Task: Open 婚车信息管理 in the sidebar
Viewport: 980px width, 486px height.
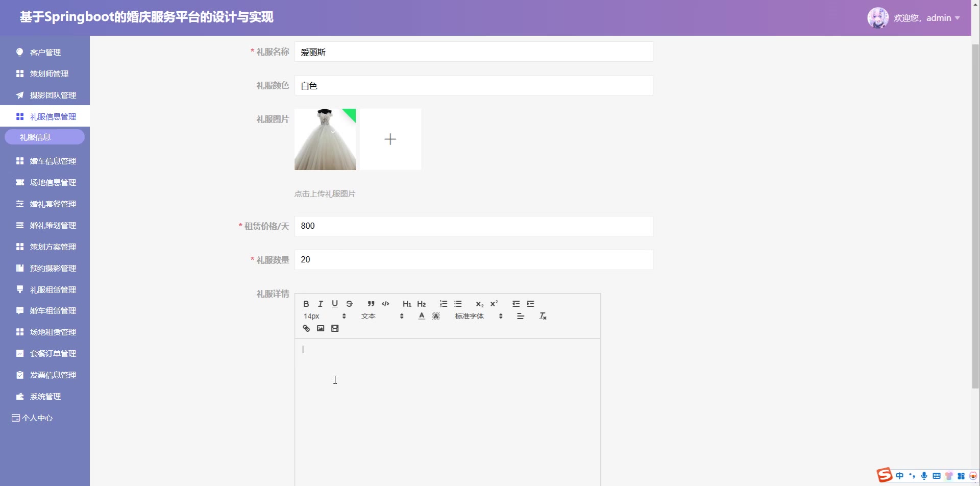Action: (45, 161)
